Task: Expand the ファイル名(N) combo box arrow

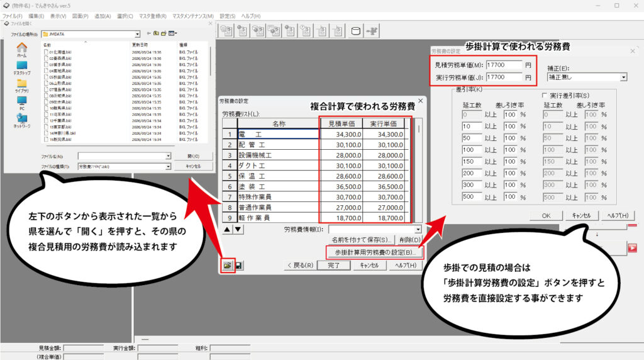Action: pyautogui.click(x=168, y=156)
